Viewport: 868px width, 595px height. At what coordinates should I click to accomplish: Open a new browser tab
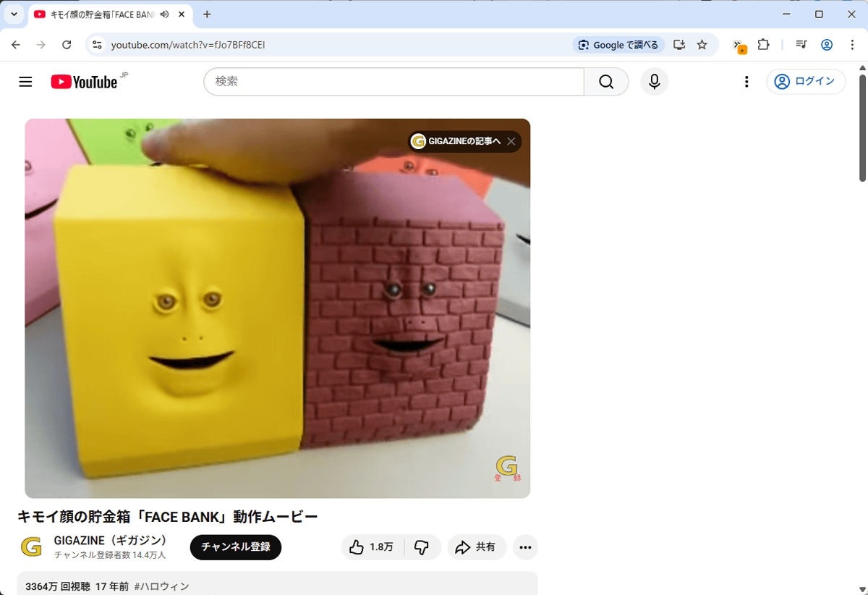pyautogui.click(x=208, y=14)
